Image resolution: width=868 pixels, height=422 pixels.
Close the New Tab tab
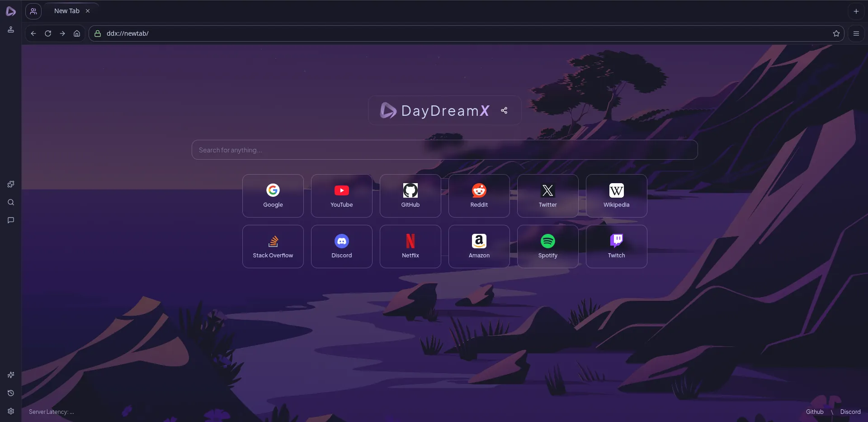coord(88,11)
